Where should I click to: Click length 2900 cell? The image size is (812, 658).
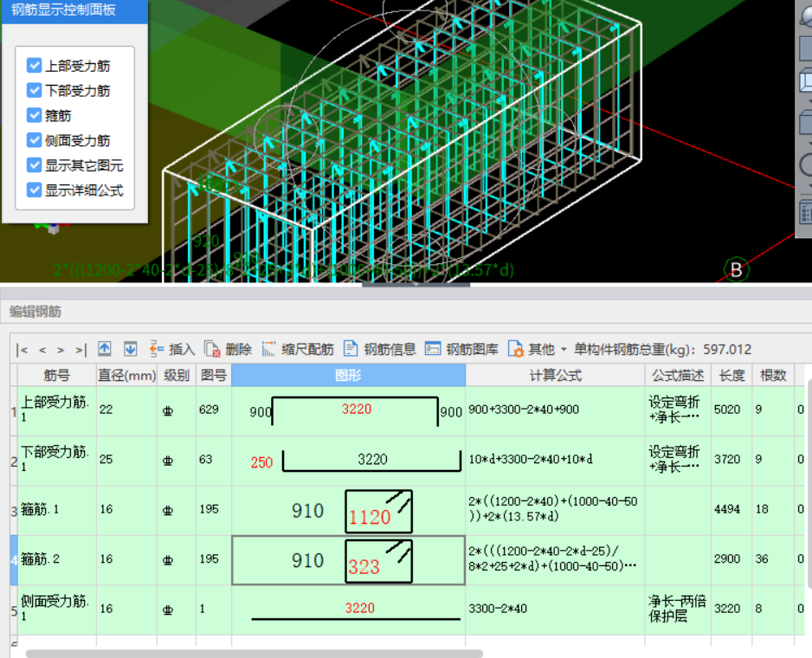coord(731,559)
